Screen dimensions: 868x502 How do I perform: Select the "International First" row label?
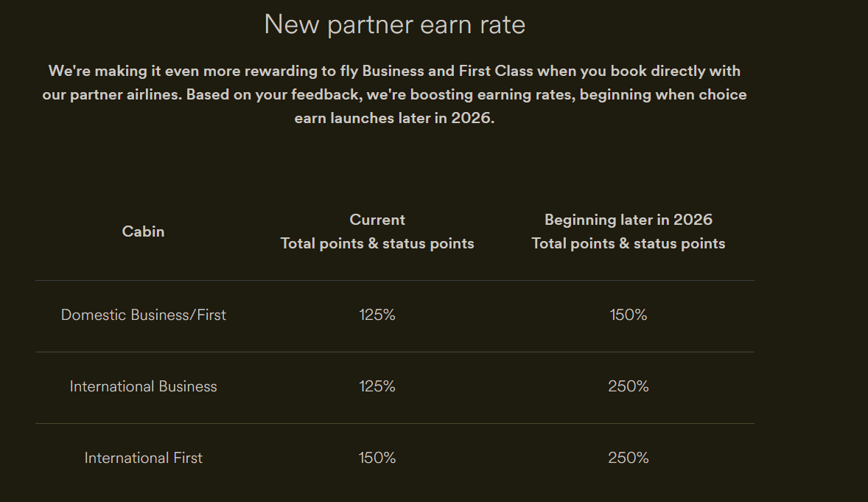tap(143, 458)
